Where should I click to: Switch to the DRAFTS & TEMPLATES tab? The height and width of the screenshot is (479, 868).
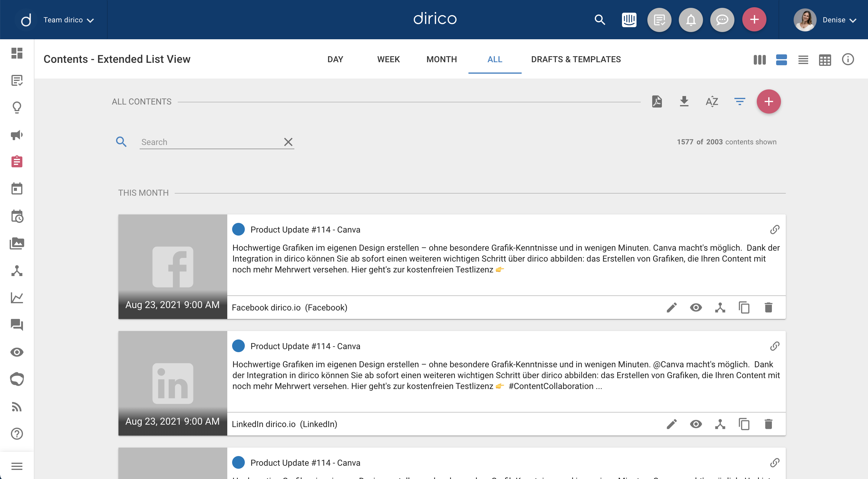pos(576,59)
